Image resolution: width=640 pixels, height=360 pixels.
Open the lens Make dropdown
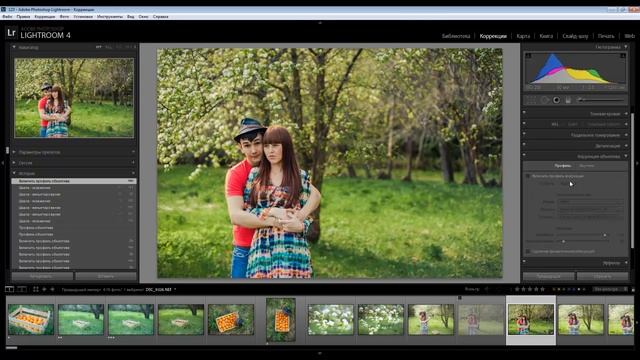(591, 202)
